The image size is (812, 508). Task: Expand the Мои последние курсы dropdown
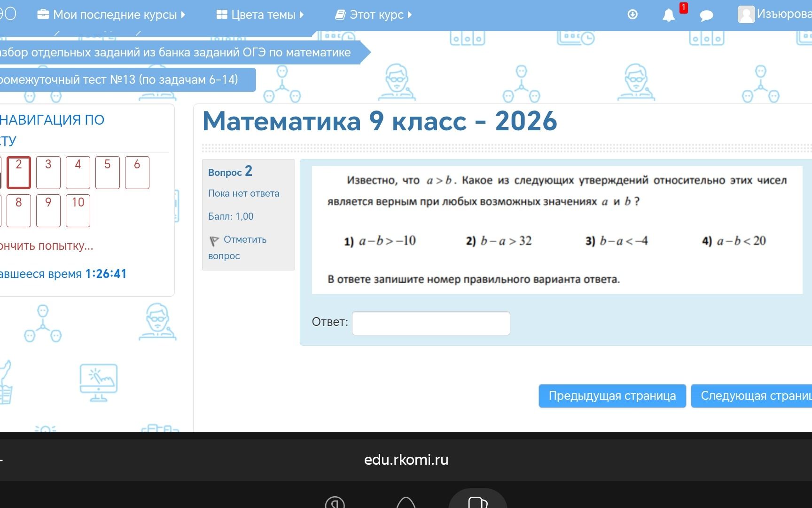(x=111, y=15)
